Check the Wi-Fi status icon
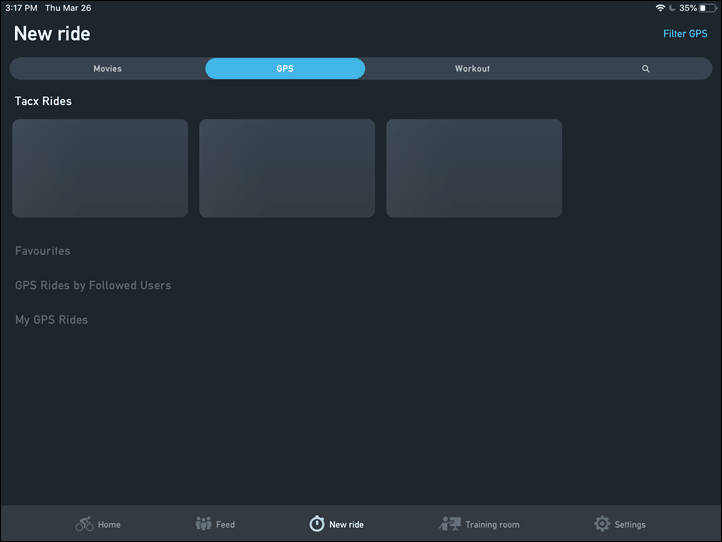The height and width of the screenshot is (542, 722). (660, 8)
